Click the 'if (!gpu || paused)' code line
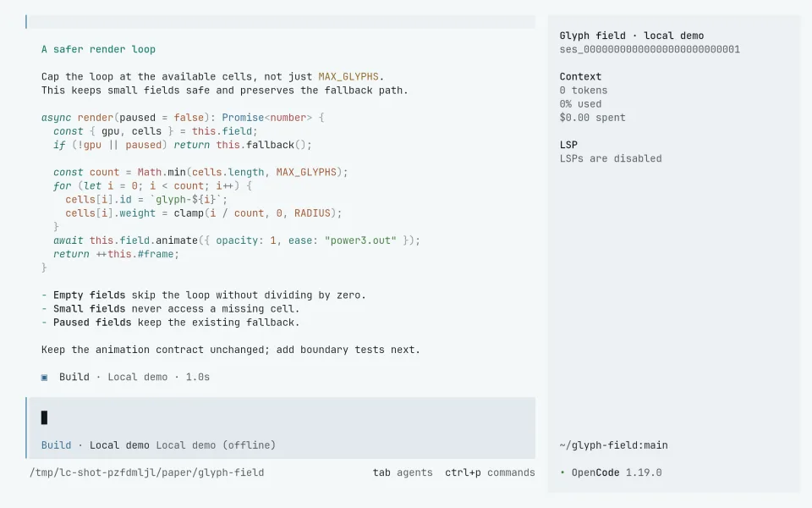This screenshot has height=508, width=812. (x=183, y=145)
